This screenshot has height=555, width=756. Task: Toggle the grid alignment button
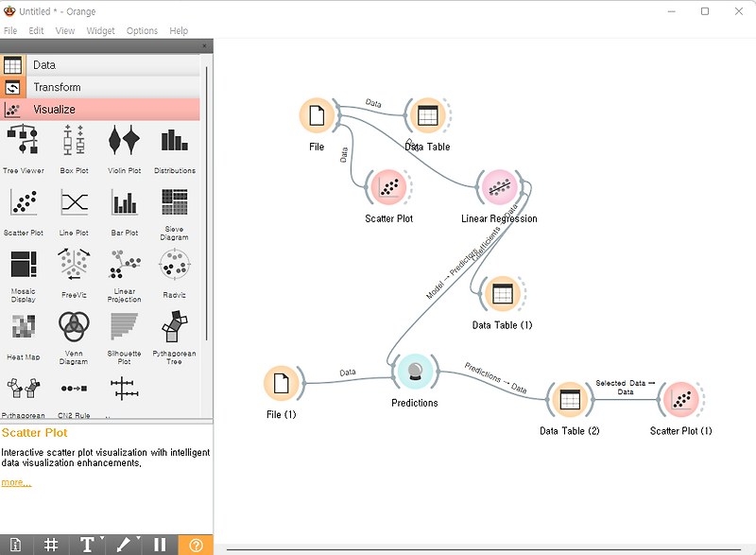pyautogui.click(x=51, y=545)
